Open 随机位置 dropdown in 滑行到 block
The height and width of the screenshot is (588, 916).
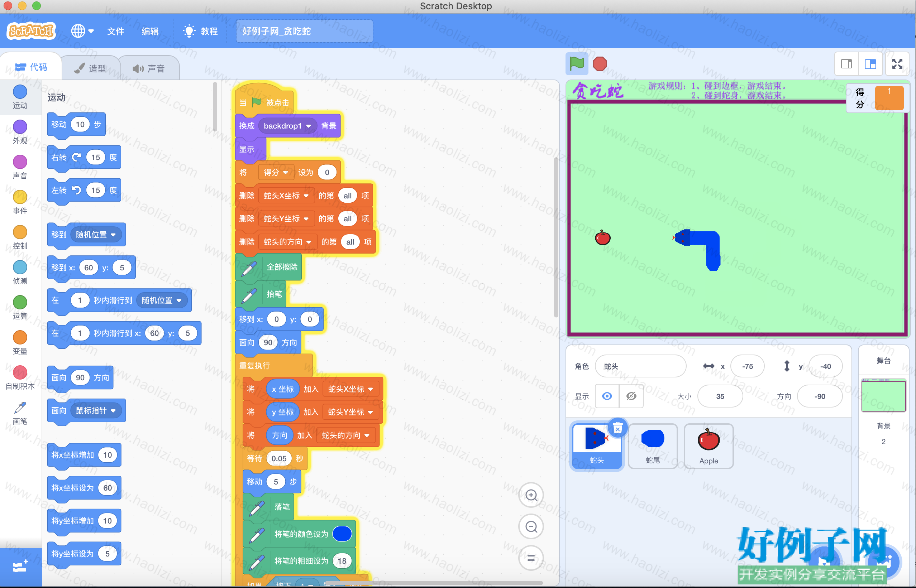click(162, 300)
